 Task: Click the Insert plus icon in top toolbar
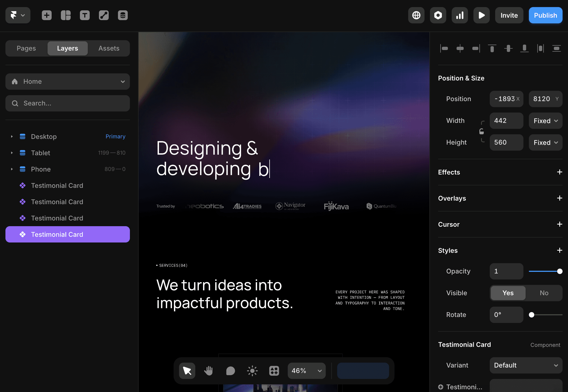coord(47,15)
